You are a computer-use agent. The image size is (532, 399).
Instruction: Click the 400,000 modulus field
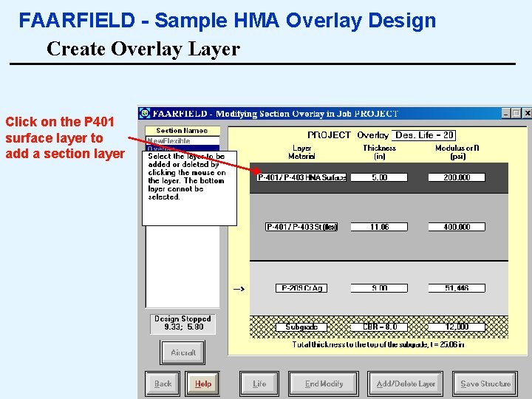point(457,227)
